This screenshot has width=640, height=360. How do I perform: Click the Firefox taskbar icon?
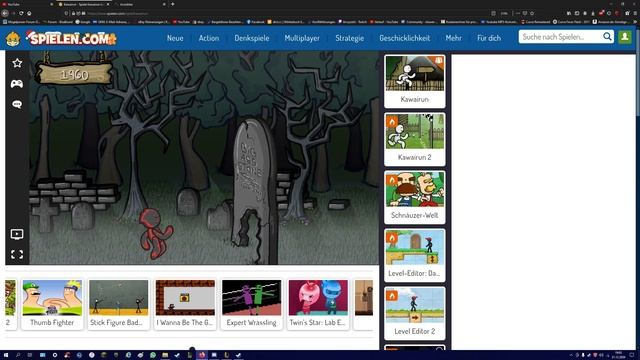pyautogui.click(x=202, y=355)
